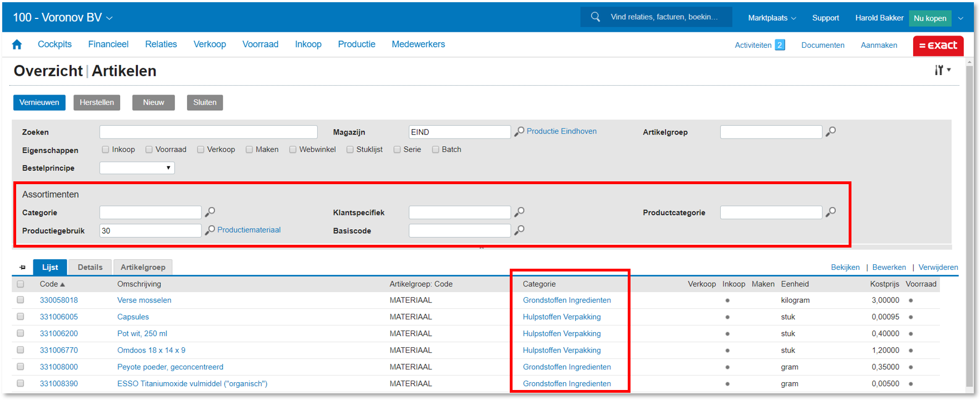The height and width of the screenshot is (400, 980).
Task: Open Categorie lookup magnifier
Action: click(210, 212)
